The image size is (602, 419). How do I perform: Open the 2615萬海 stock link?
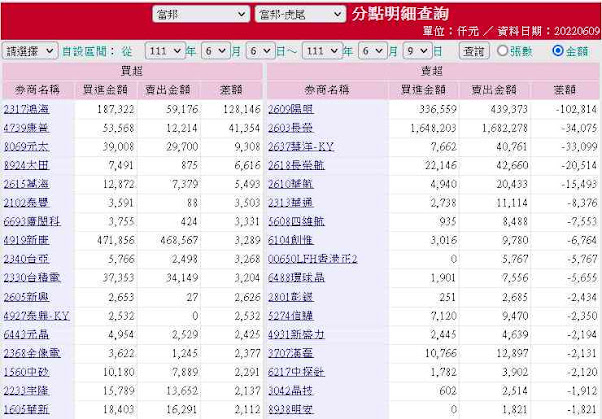[x=26, y=184]
